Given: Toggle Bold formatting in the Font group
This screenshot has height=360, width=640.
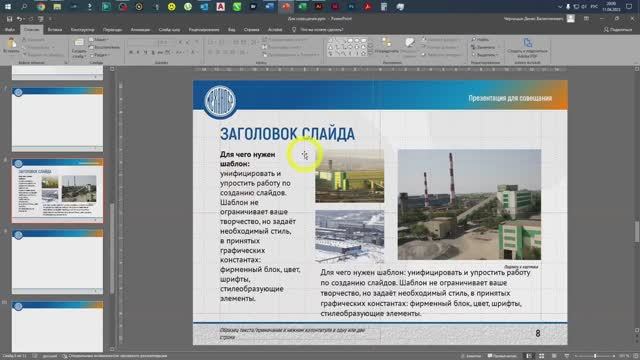Looking at the screenshot, I should pos(131,52).
